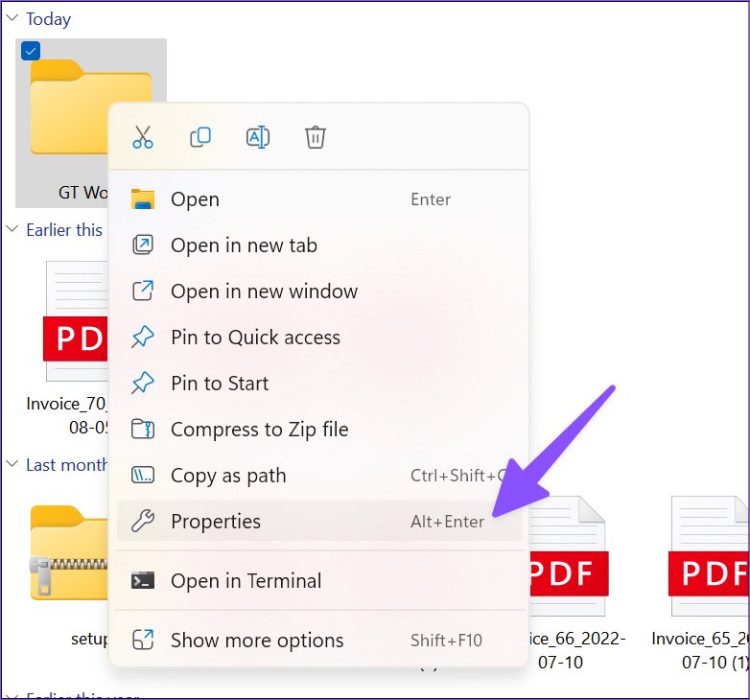Select the Invoice_65 PDF file thumbnail
Viewport: 750px width, 700px height.
pos(710,555)
